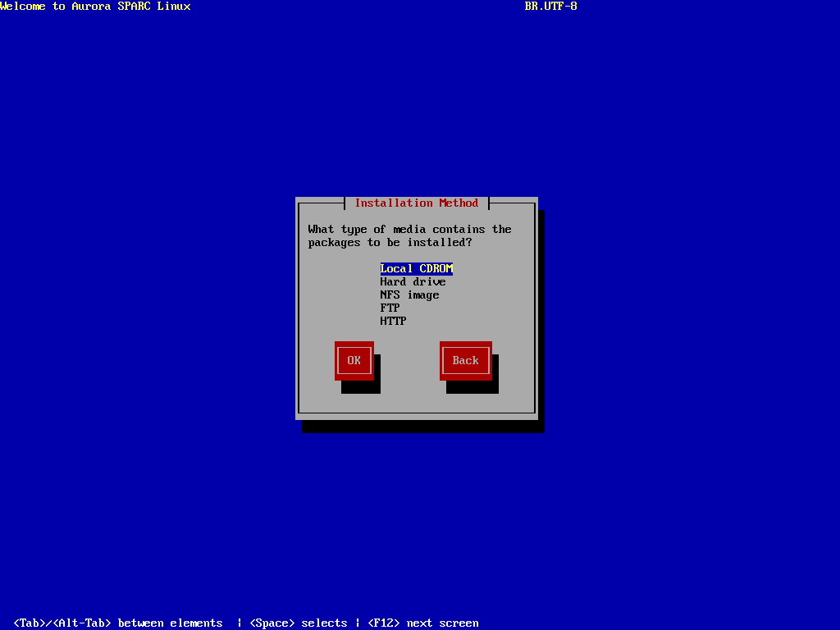The height and width of the screenshot is (630, 840).
Task: Select the Local CDROM installation method
Action: [x=416, y=268]
